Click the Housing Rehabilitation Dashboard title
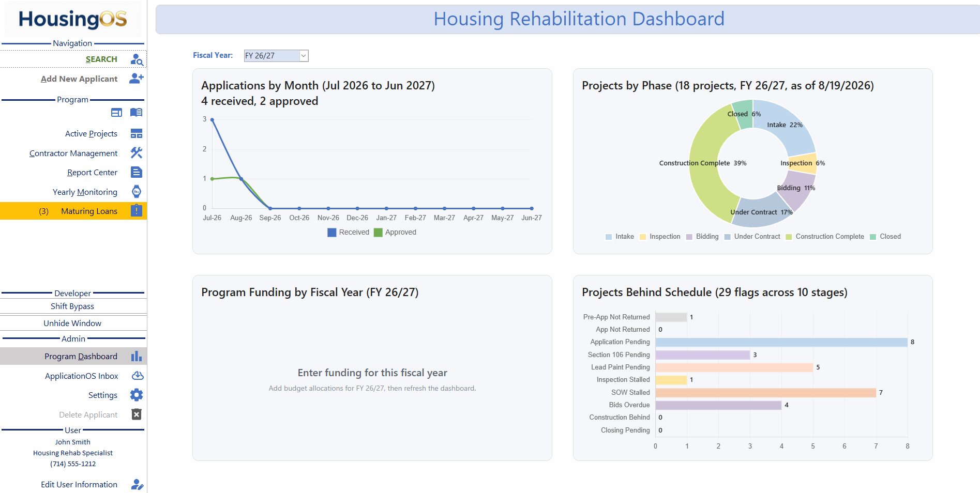The width and height of the screenshot is (980, 493). [x=579, y=19]
